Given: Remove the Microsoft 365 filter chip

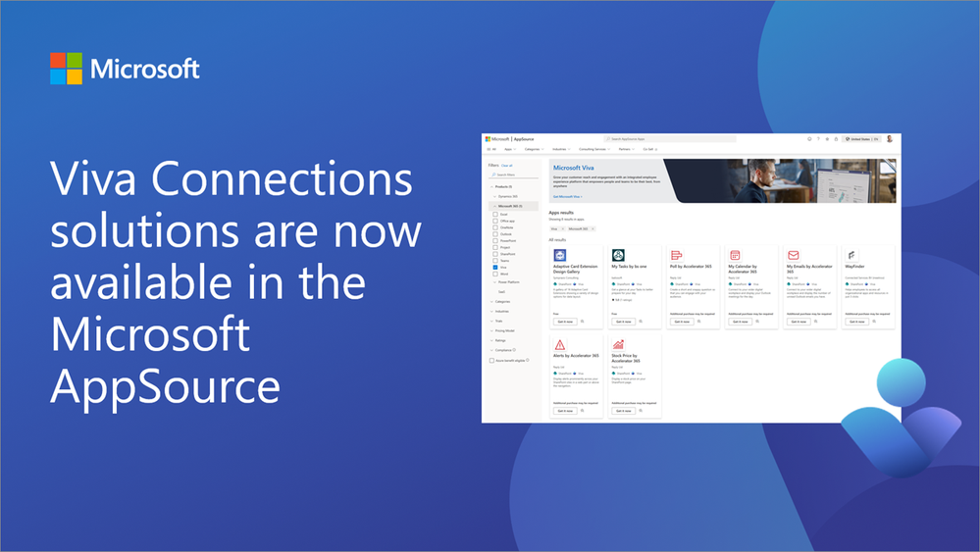Looking at the screenshot, I should 593,229.
